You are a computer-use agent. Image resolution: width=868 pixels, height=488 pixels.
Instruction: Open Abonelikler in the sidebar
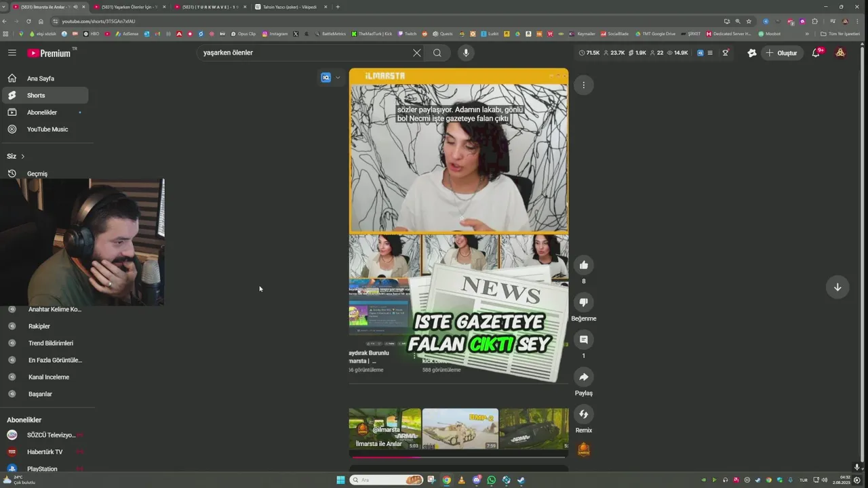(45, 113)
